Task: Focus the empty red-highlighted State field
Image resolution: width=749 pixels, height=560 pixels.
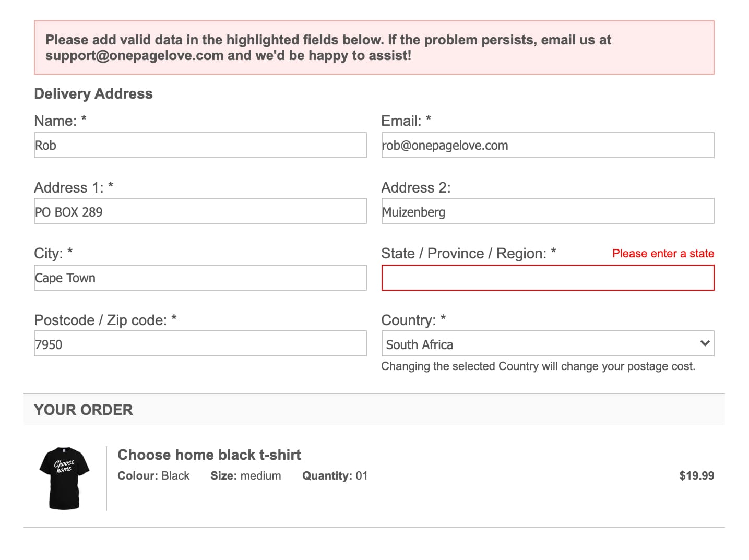Action: click(x=547, y=278)
